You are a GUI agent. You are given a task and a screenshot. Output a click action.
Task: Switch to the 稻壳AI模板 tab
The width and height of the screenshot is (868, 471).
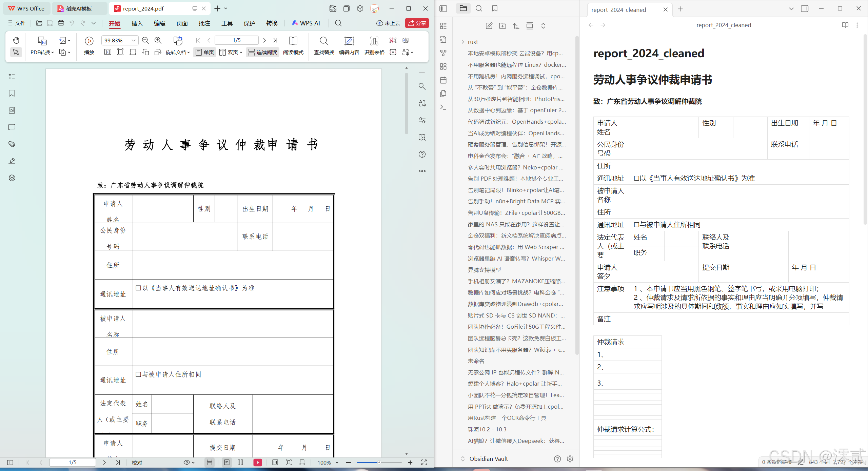click(x=79, y=8)
